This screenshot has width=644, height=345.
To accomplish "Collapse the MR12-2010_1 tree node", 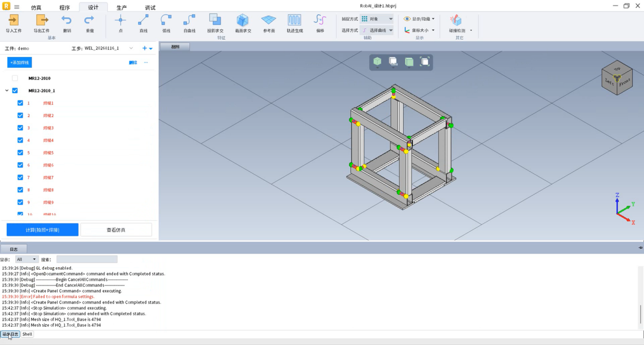I will point(7,91).
